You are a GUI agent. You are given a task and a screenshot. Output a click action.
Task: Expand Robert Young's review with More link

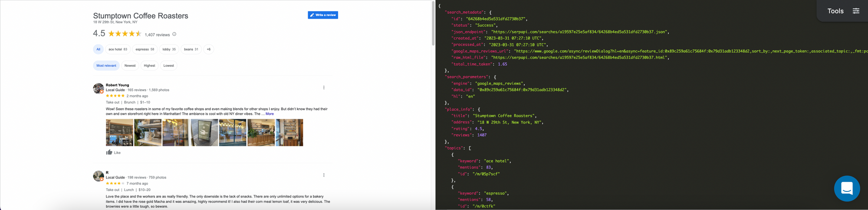(270, 114)
